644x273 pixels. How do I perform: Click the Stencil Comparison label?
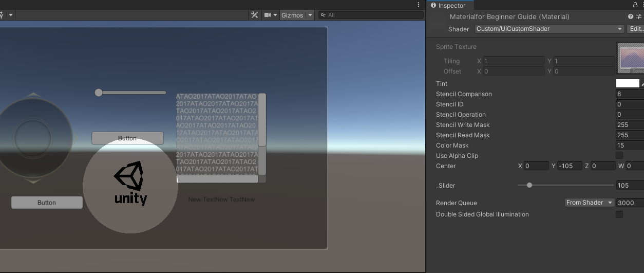pyautogui.click(x=464, y=94)
